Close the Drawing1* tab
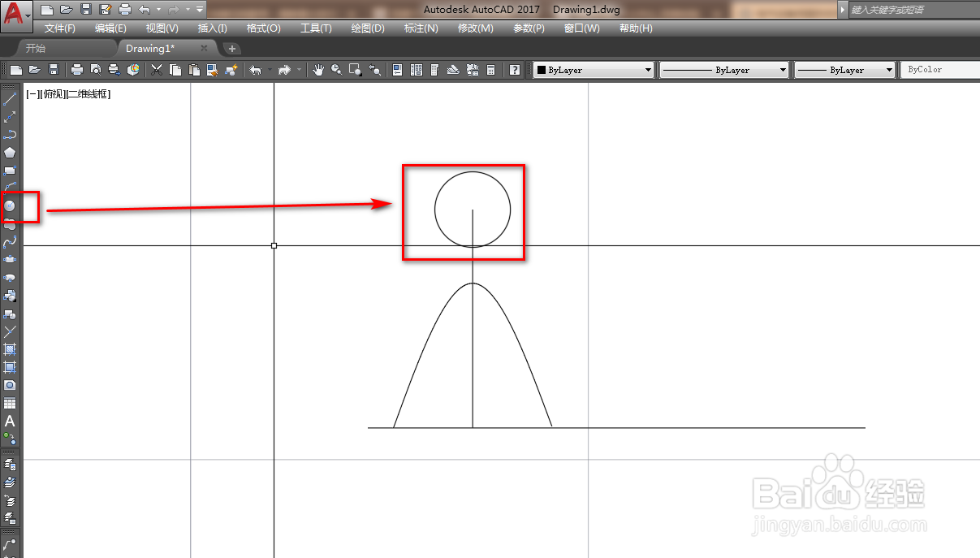Screen dimensions: 980x558 (204, 49)
